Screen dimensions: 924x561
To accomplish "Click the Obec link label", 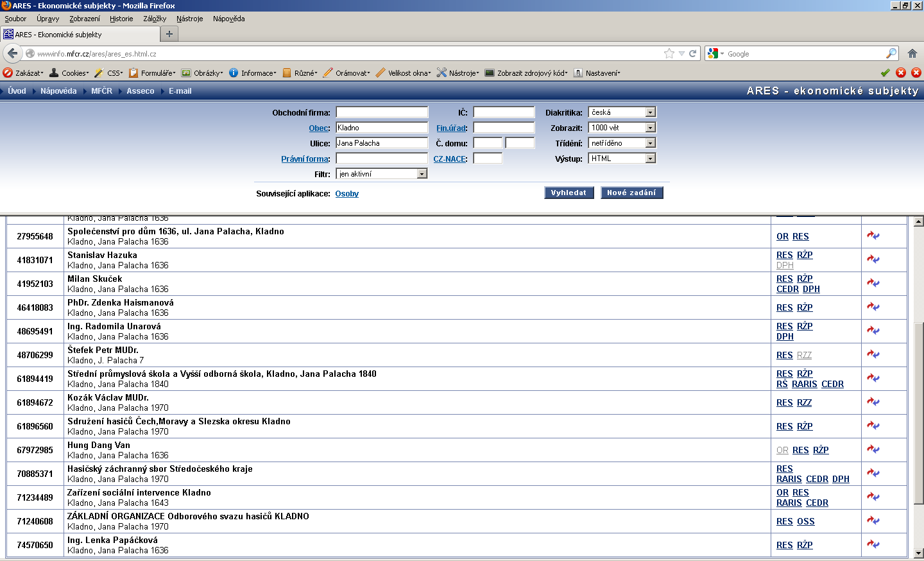I will tap(319, 128).
